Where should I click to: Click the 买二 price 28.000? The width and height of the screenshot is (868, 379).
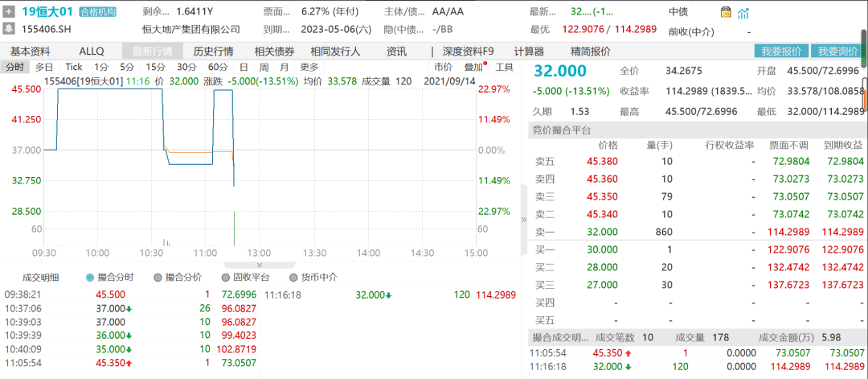click(x=602, y=268)
